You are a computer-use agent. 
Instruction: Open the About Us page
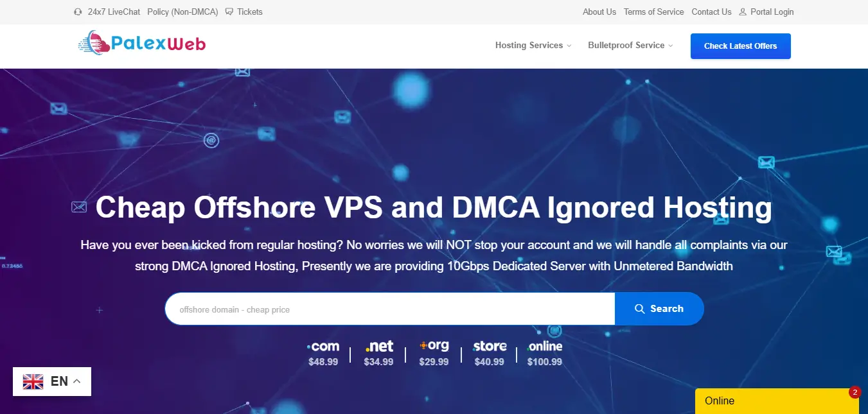[599, 12]
